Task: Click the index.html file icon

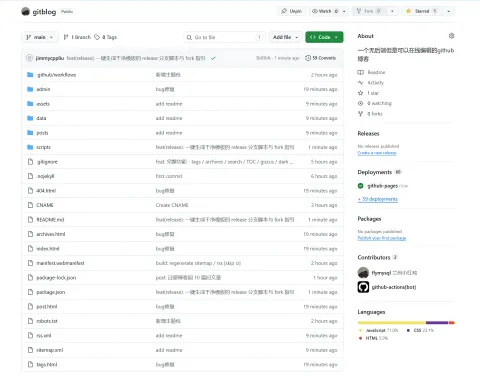Action: pyautogui.click(x=30, y=249)
